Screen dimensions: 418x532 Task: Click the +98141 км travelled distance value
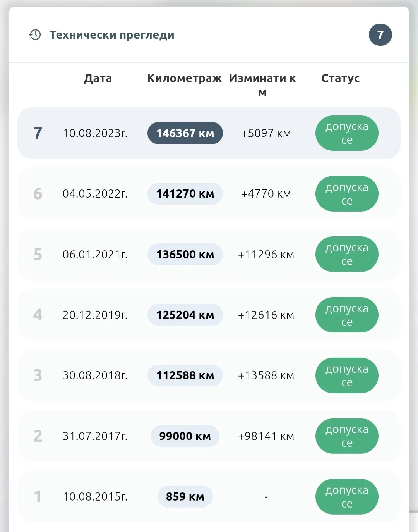point(266,436)
